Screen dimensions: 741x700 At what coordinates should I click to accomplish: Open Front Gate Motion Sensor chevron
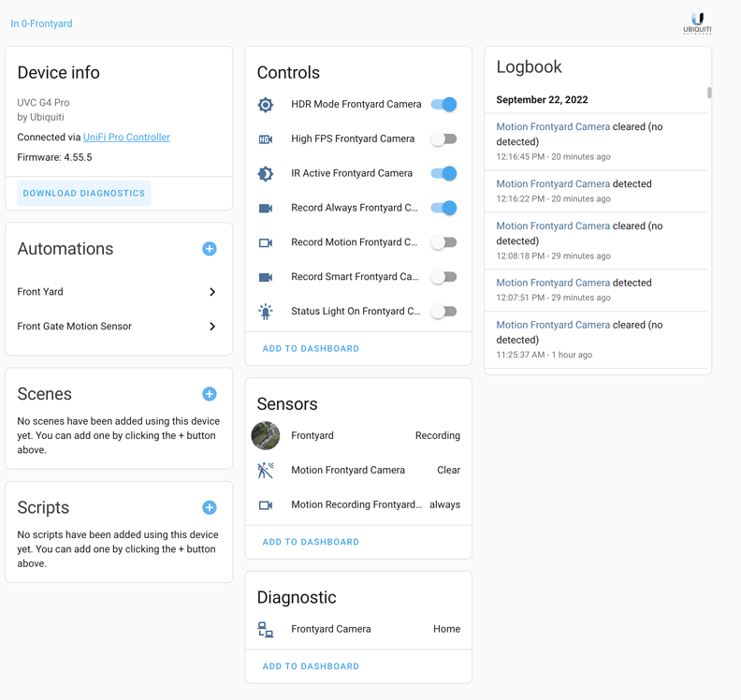(212, 327)
